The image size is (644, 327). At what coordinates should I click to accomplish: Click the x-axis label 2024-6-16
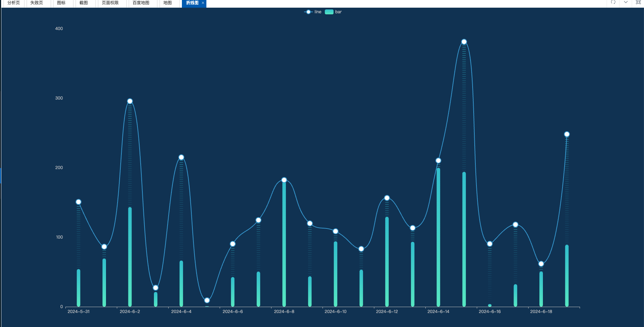490,312
